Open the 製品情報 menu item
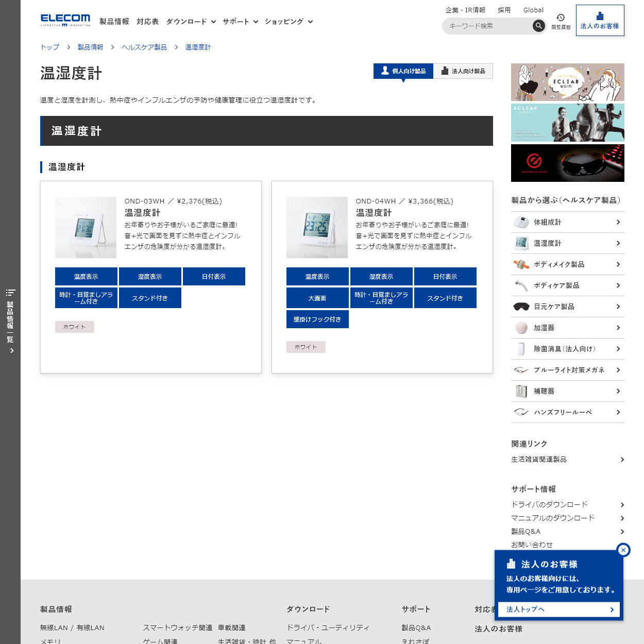Viewport: 644px width, 644px height. [114, 22]
